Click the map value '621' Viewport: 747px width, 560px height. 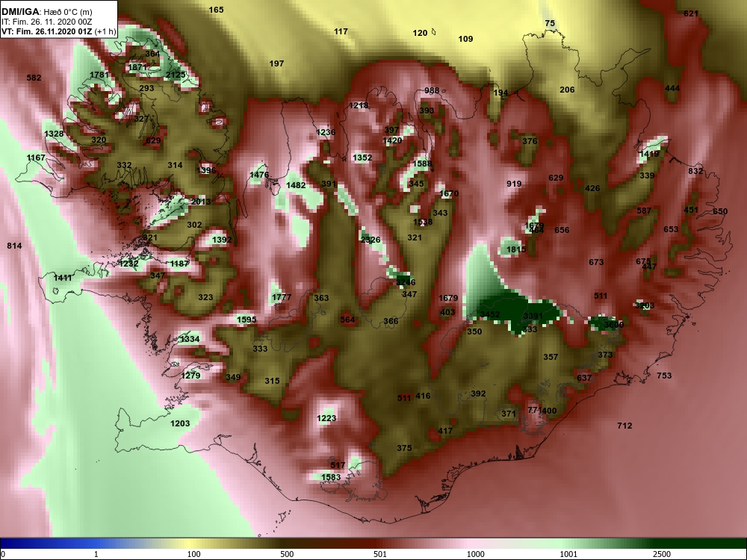[x=691, y=13]
